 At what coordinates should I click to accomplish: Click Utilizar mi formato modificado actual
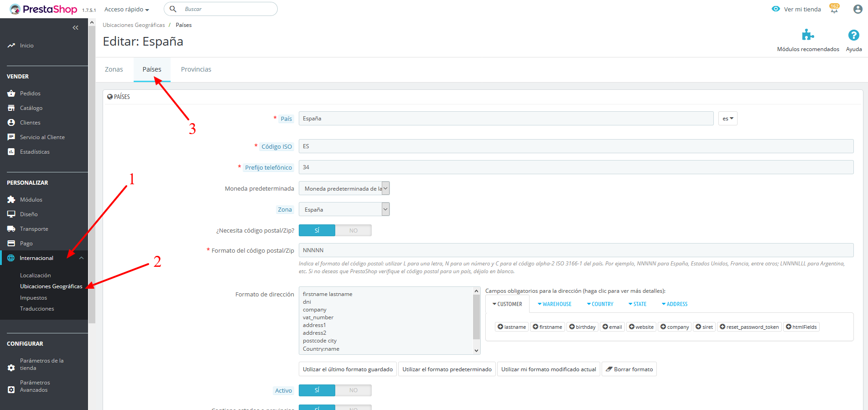(549, 369)
